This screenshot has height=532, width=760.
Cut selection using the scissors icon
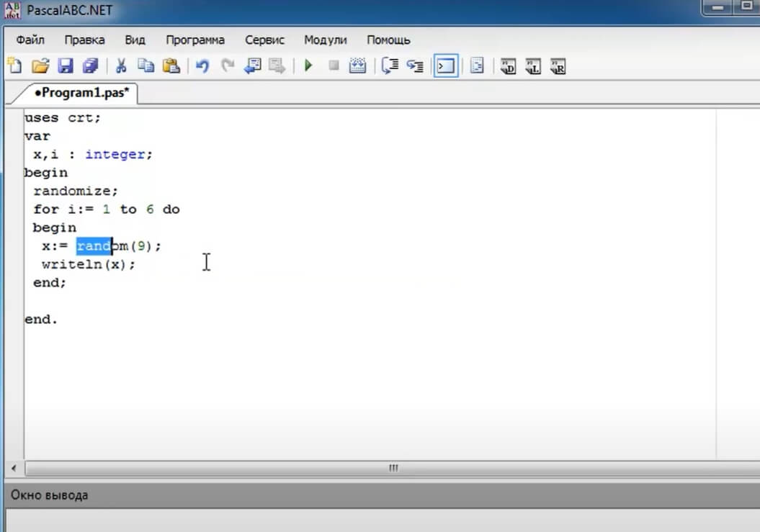(x=121, y=66)
